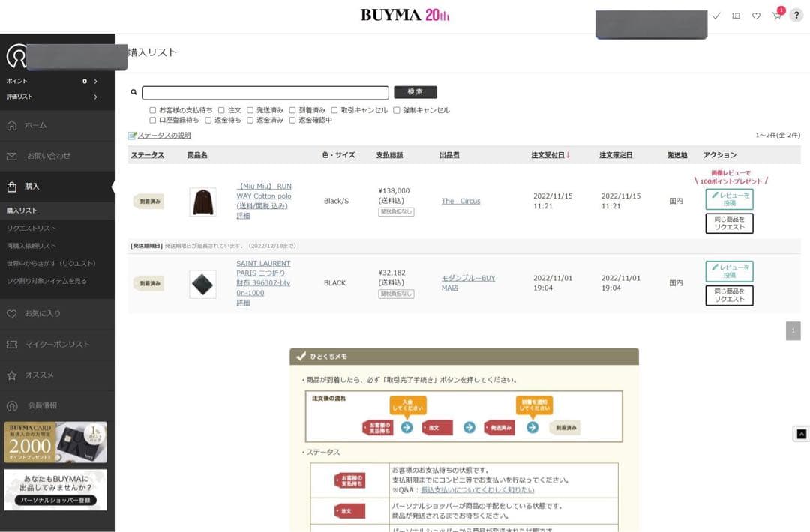Click page 1 pagination button
This screenshot has width=810, height=532.
point(793,330)
